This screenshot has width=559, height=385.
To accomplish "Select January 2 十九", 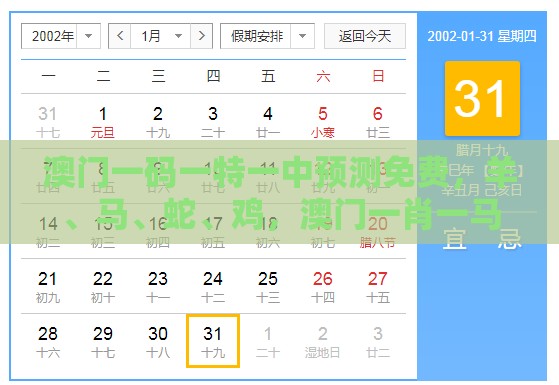I will pyautogui.click(x=158, y=122).
